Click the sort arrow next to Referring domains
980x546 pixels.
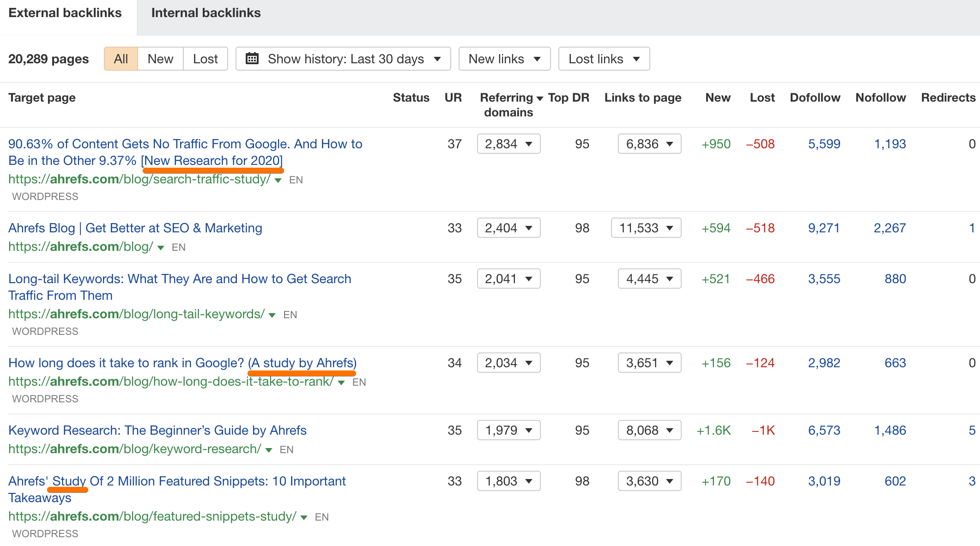pyautogui.click(x=539, y=97)
